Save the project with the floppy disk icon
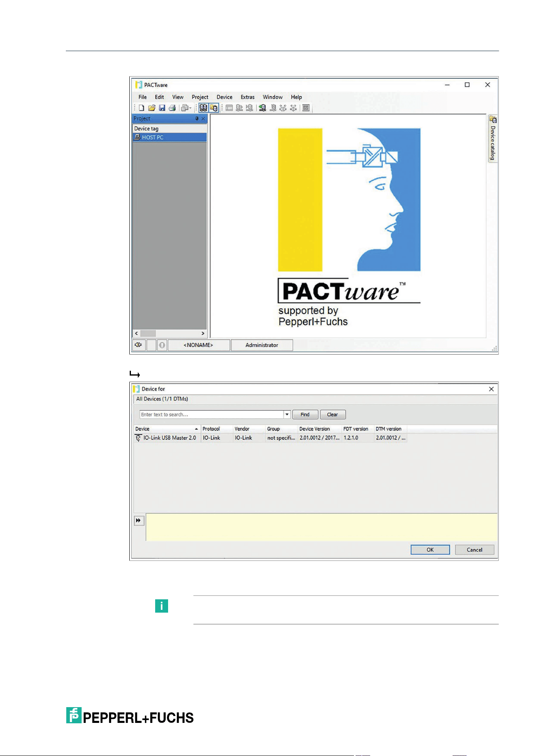The height and width of the screenshot is (756, 535). click(x=162, y=108)
